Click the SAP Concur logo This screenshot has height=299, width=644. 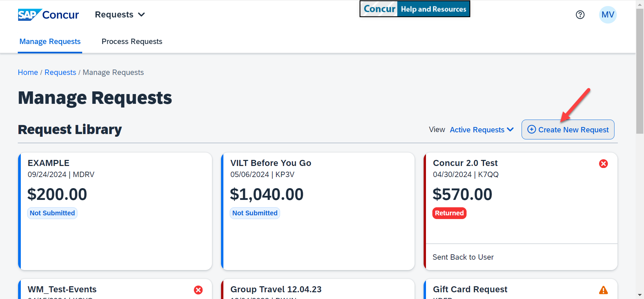48,15
